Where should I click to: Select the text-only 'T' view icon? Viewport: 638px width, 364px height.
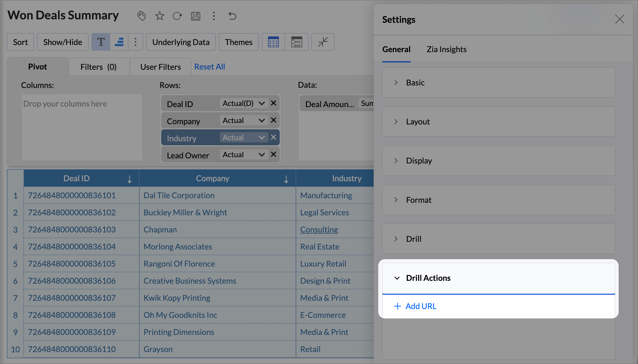coord(101,42)
